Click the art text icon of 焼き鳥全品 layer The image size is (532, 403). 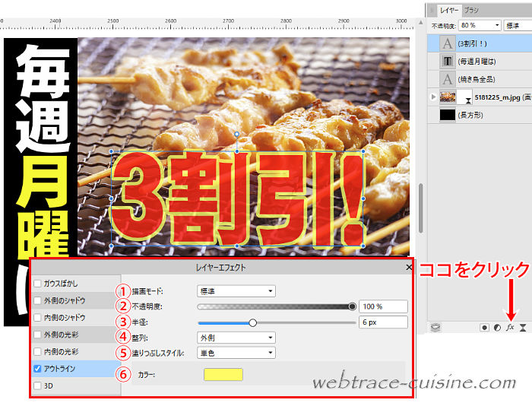click(x=448, y=79)
